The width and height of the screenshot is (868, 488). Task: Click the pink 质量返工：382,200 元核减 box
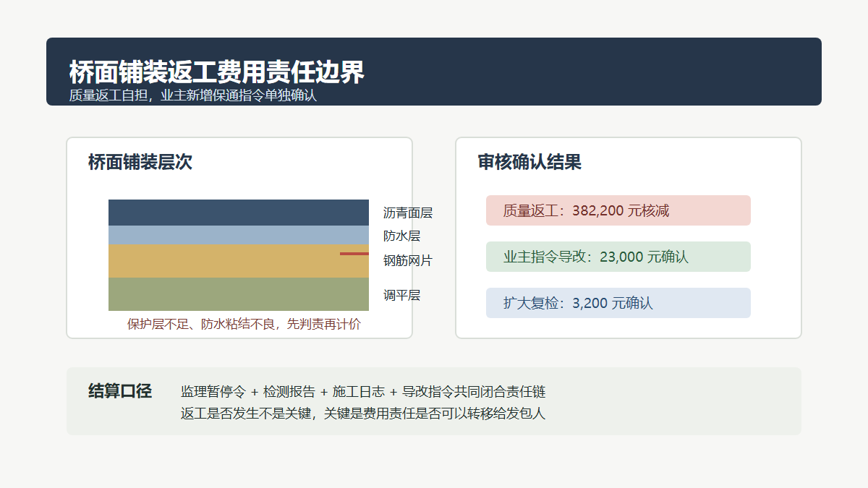coord(618,210)
